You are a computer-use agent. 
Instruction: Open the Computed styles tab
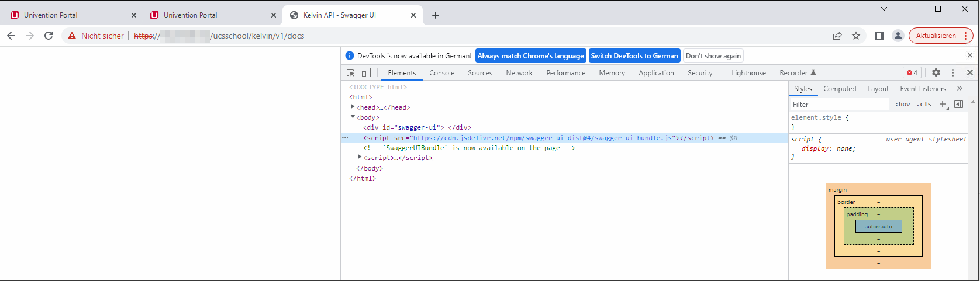click(840, 89)
